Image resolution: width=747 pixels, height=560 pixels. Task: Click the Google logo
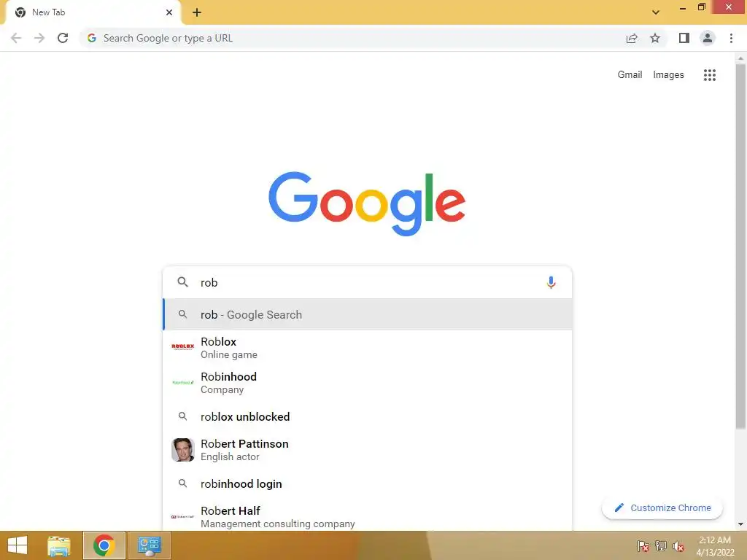point(367,203)
